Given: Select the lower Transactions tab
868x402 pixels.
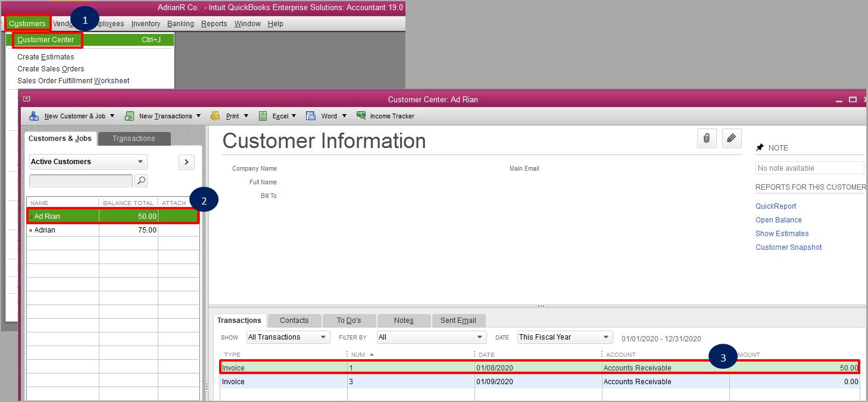Looking at the screenshot, I should point(239,321).
